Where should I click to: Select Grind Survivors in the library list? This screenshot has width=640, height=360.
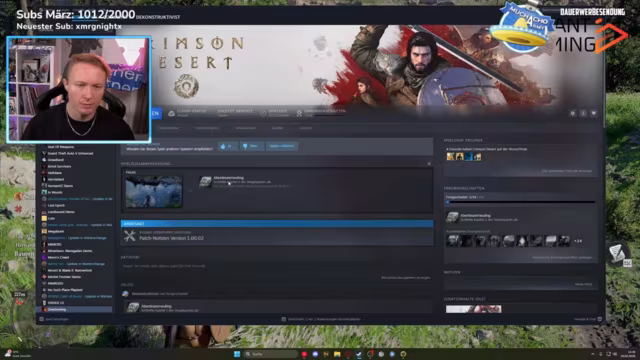(59, 167)
